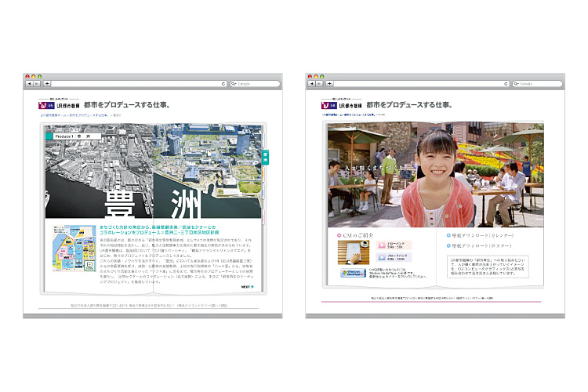Click UR logo on left page
588x392 pixels.
tap(59, 105)
